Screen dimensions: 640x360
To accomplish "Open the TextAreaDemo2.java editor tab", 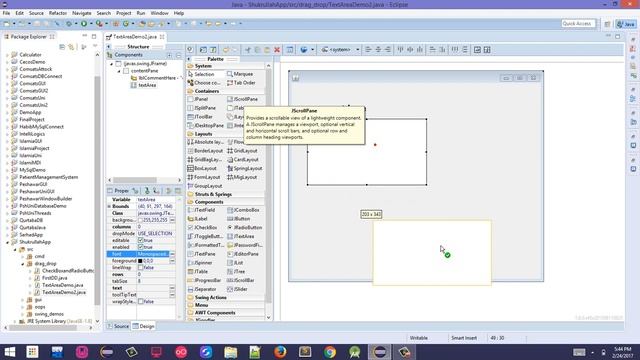I will [x=134, y=37].
